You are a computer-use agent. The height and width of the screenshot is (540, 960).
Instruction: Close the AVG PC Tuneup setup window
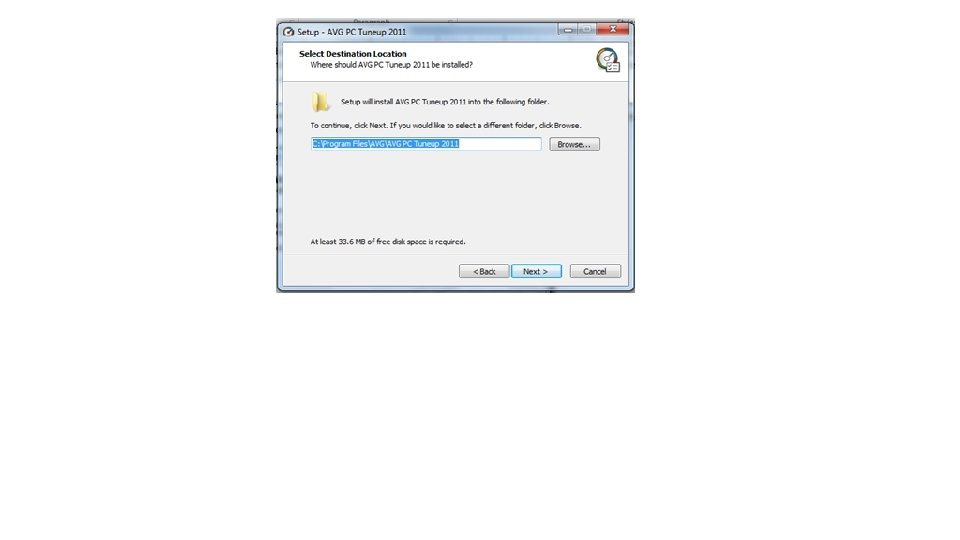click(612, 29)
